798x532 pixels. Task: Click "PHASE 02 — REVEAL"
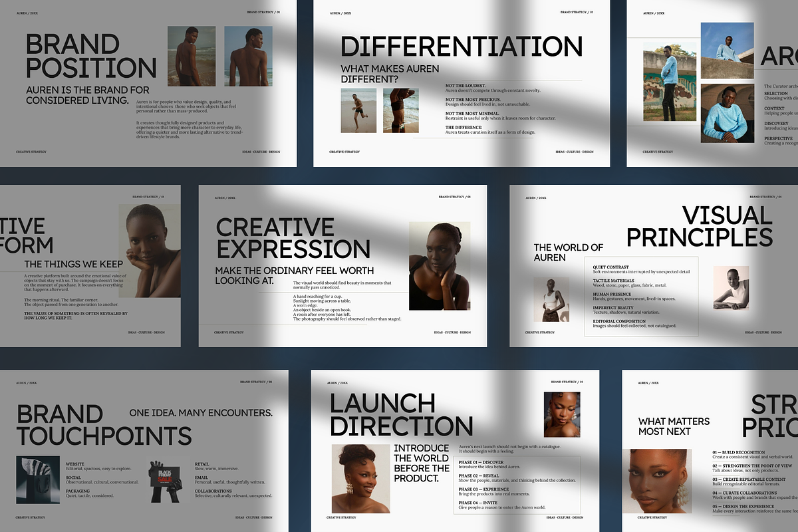(x=479, y=475)
